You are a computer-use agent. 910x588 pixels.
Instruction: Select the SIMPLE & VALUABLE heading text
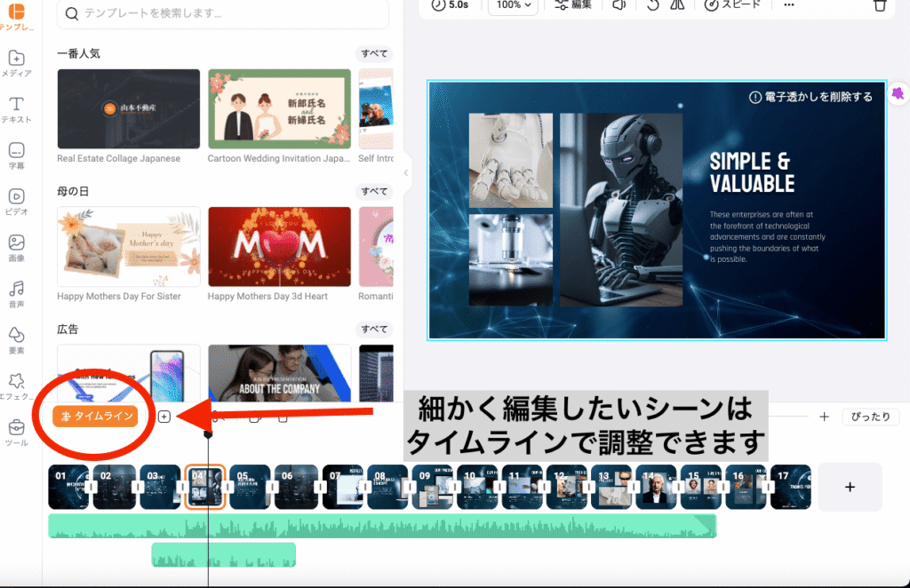point(752,172)
